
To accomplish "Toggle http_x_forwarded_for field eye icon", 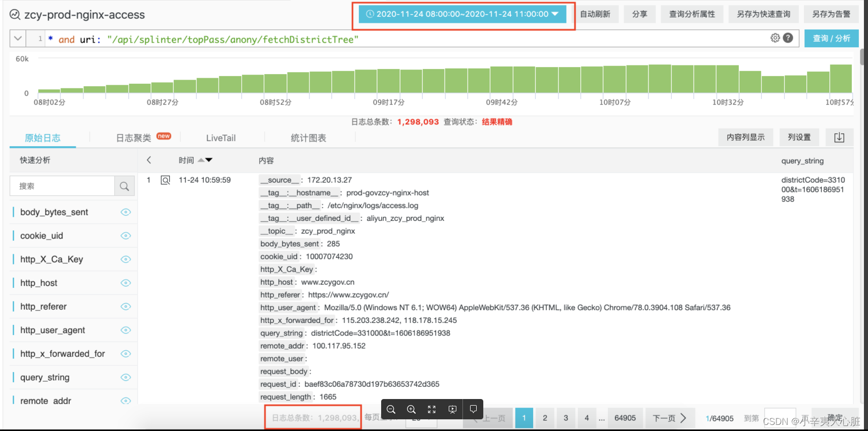I will [126, 354].
